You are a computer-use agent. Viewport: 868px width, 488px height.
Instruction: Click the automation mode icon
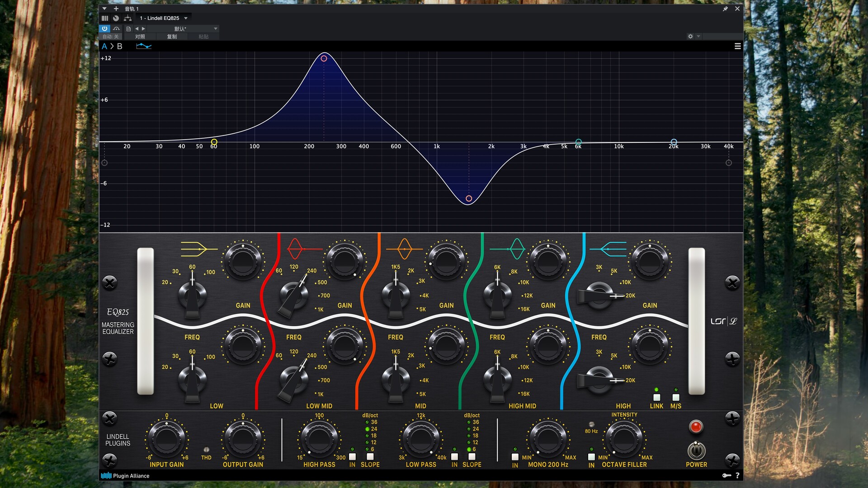coord(116,28)
